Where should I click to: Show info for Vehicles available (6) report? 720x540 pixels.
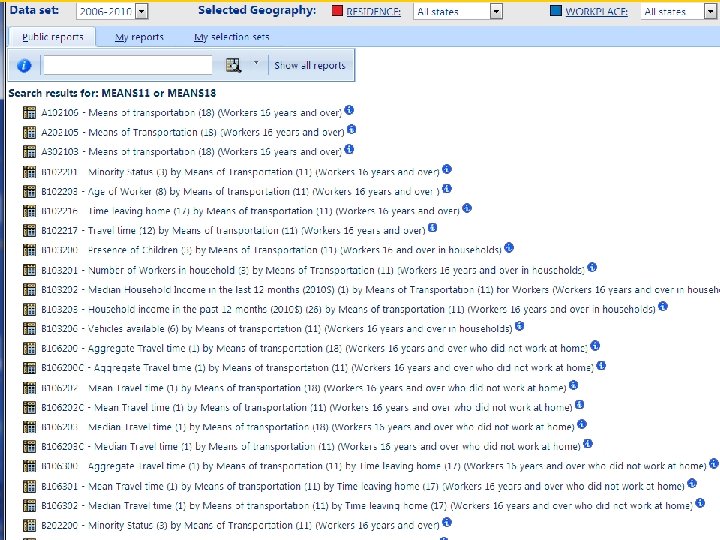[x=519, y=326]
